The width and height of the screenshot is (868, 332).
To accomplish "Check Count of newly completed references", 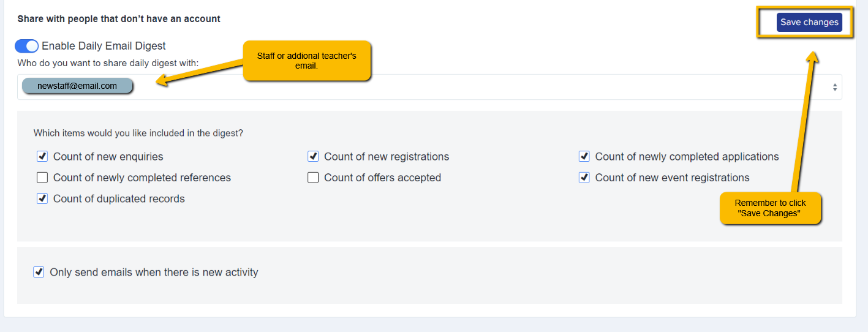I will [42, 178].
